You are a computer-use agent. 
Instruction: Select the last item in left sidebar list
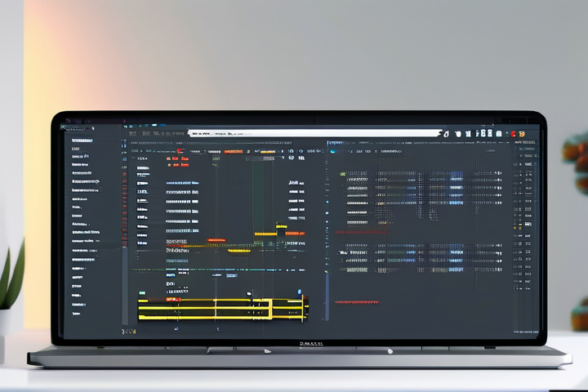click(x=76, y=313)
